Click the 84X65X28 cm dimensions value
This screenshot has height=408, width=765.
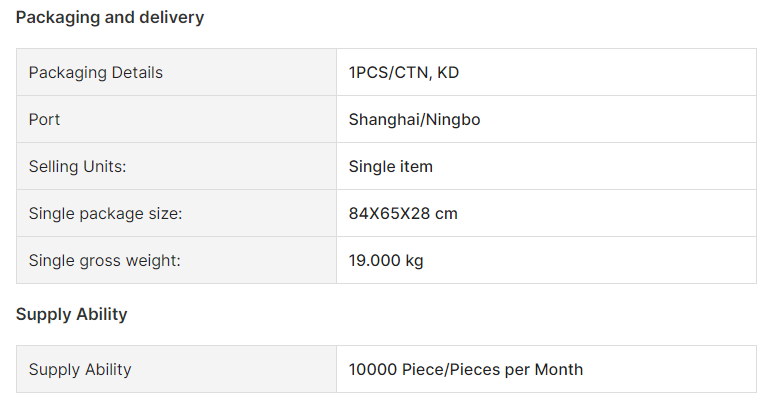[x=403, y=213]
